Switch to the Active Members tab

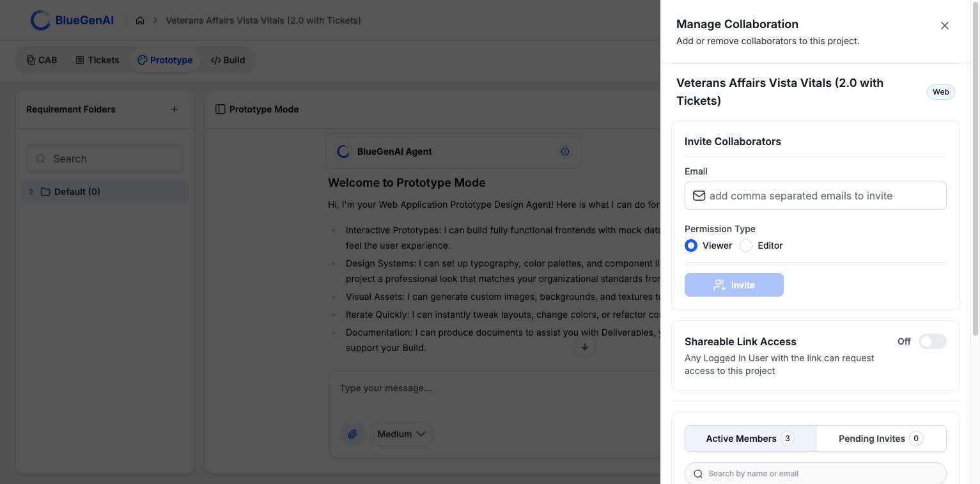point(751,439)
